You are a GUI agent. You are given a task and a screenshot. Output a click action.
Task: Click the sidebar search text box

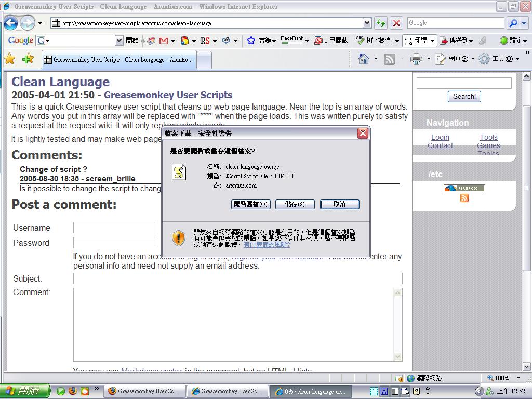coord(464,83)
